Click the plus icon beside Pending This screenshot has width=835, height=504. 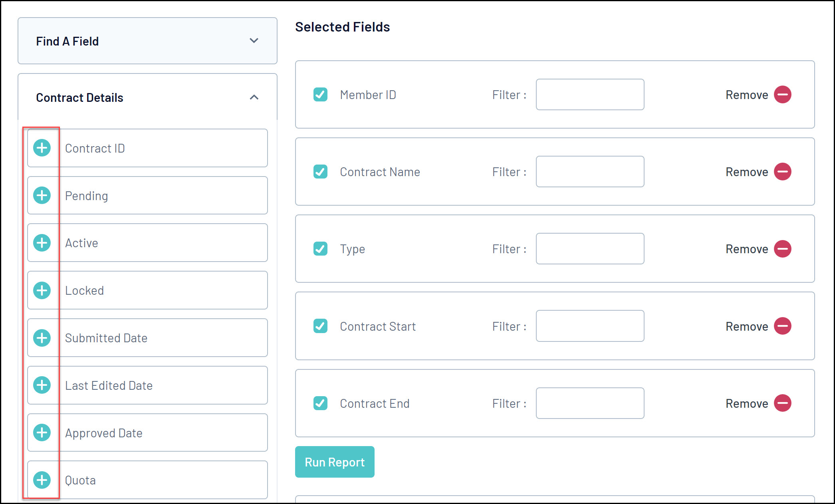click(x=42, y=195)
